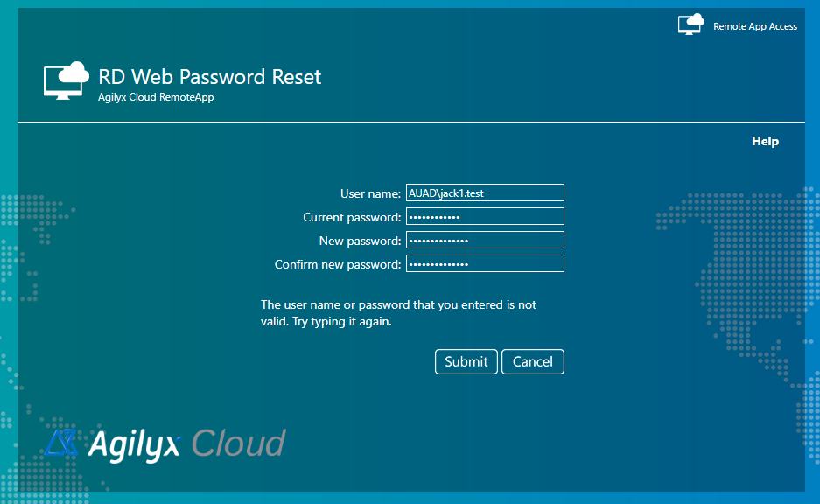Click the Remote App Access cloud monitor icon

click(x=690, y=24)
